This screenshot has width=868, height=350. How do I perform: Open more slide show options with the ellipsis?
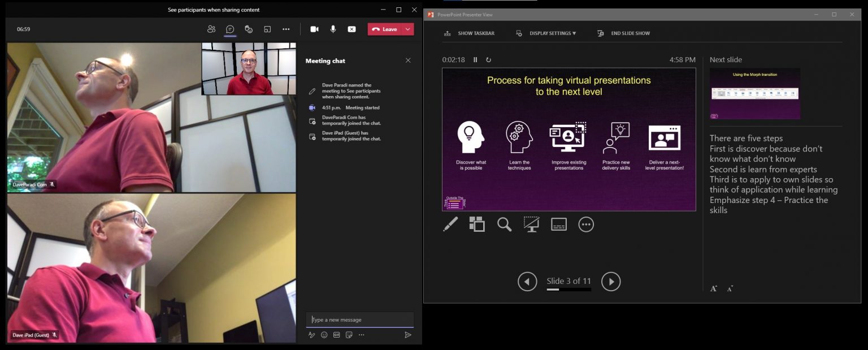(585, 224)
